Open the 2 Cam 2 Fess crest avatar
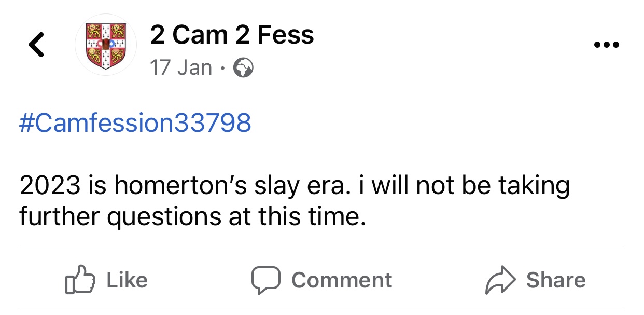644x315 pixels. (x=106, y=45)
